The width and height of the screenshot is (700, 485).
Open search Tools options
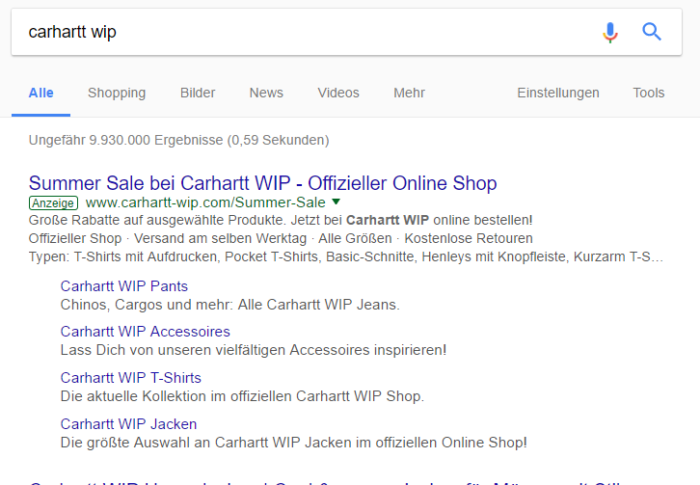point(649,93)
